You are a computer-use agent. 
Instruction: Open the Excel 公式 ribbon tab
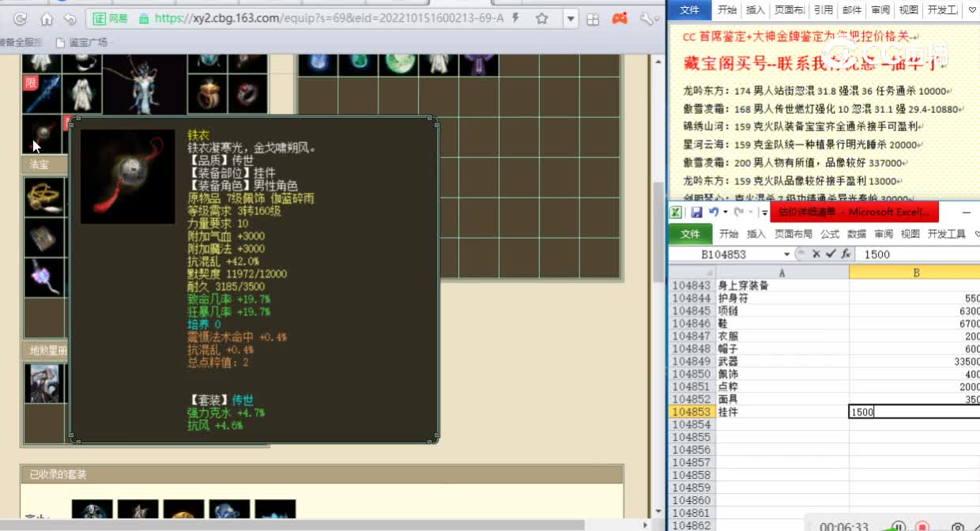click(x=830, y=234)
